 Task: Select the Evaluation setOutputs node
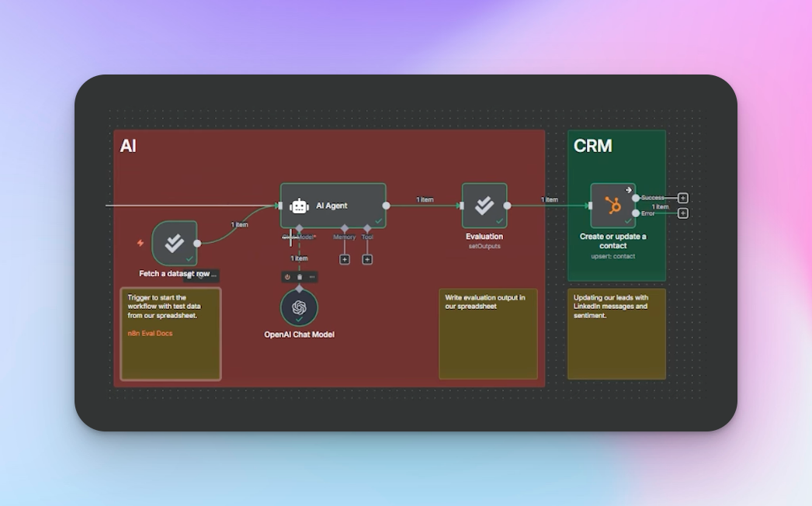484,206
